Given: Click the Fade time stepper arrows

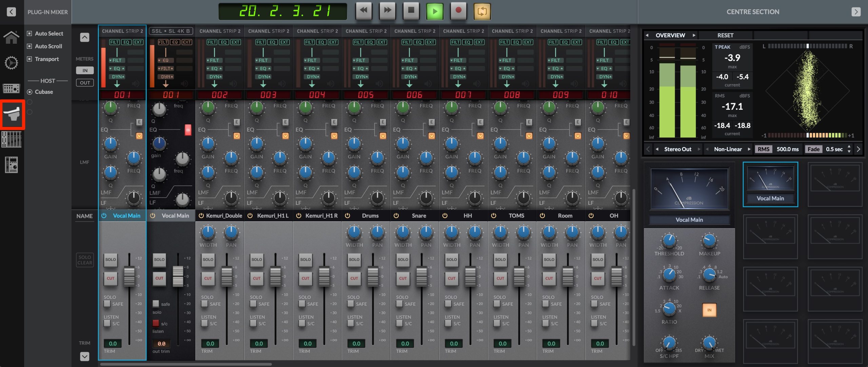Looking at the screenshot, I should pos(849,149).
